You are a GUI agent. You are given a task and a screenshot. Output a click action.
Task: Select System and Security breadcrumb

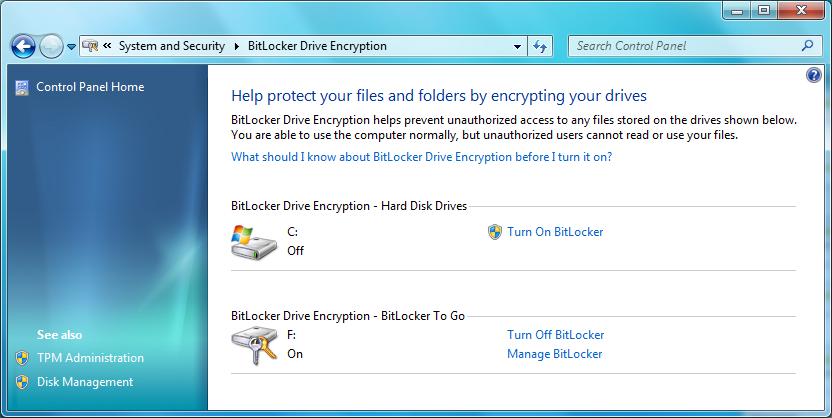point(172,46)
